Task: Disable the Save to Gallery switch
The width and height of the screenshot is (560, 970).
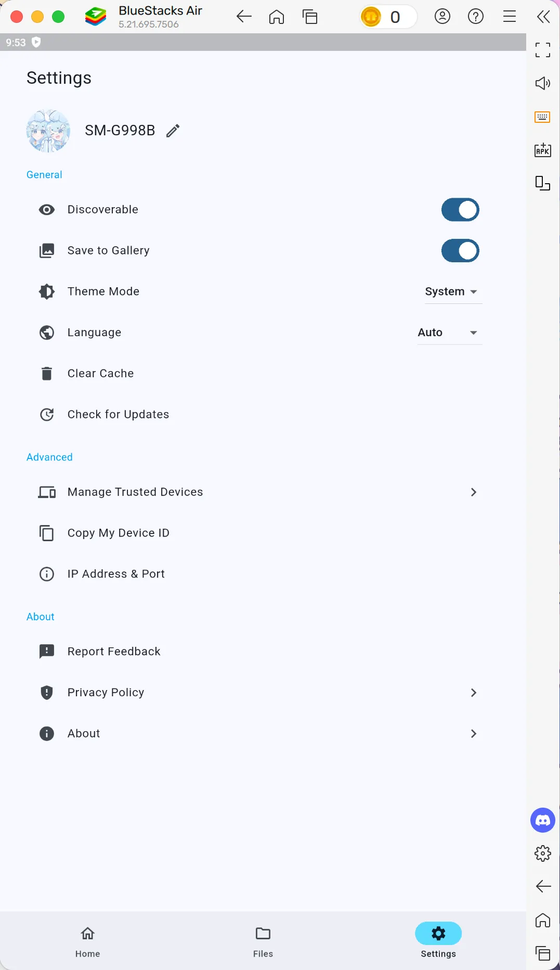Action: click(460, 251)
